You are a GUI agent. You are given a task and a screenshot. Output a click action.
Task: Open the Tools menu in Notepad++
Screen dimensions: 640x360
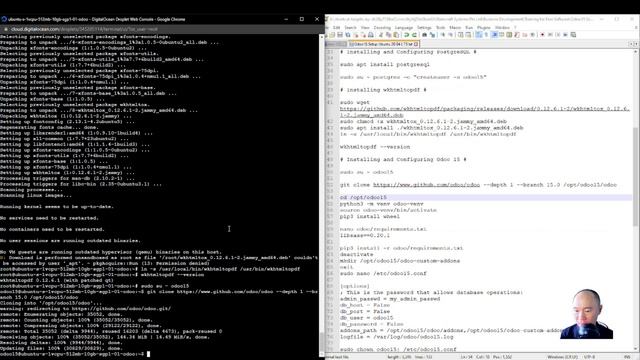point(440,27)
